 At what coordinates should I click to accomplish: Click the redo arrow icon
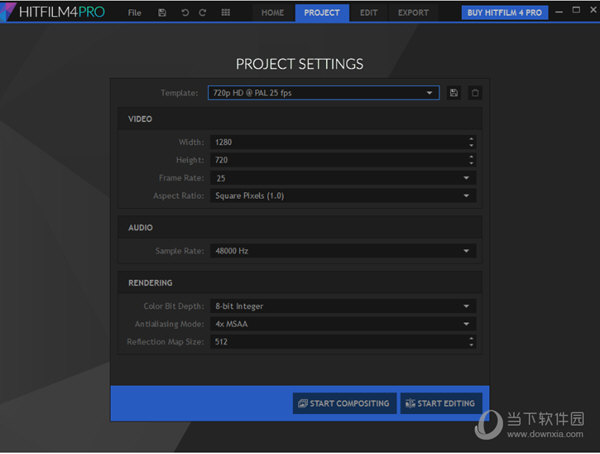point(203,13)
